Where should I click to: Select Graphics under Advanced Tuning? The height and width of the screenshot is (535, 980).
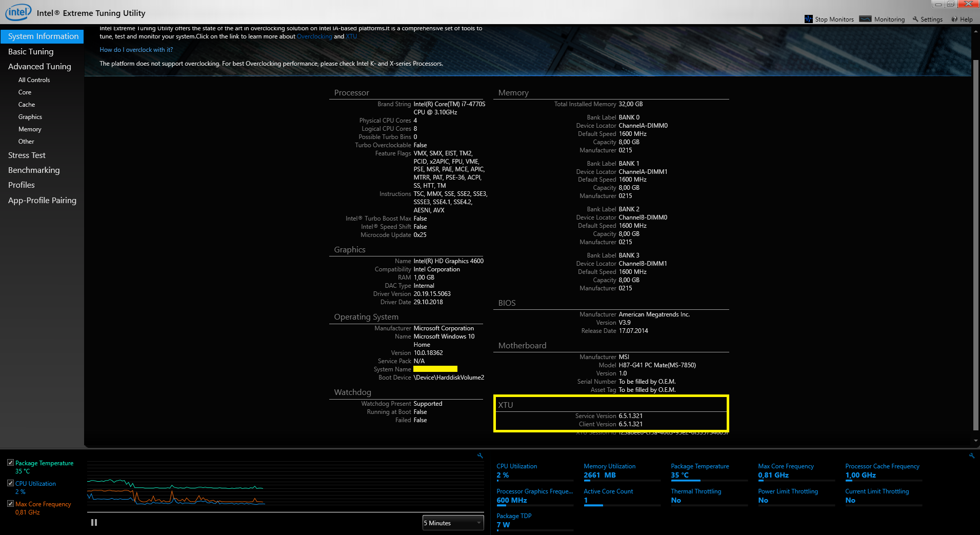tap(30, 116)
